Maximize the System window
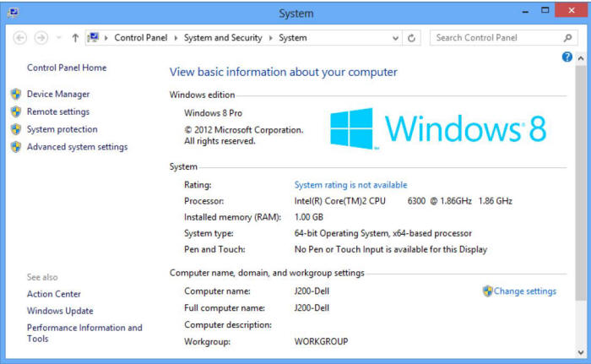 pyautogui.click(x=545, y=11)
